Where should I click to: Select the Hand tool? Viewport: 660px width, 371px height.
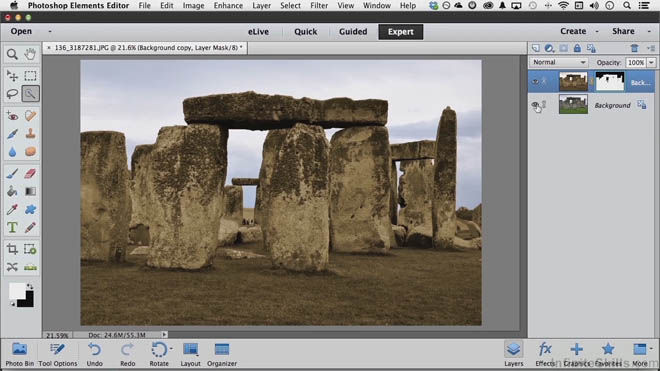pyautogui.click(x=30, y=54)
